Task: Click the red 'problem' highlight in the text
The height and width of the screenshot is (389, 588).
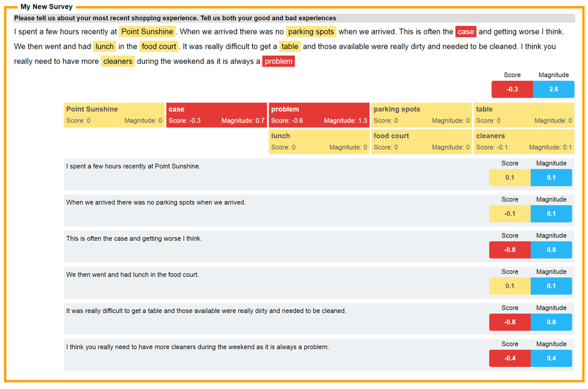Action: click(278, 61)
